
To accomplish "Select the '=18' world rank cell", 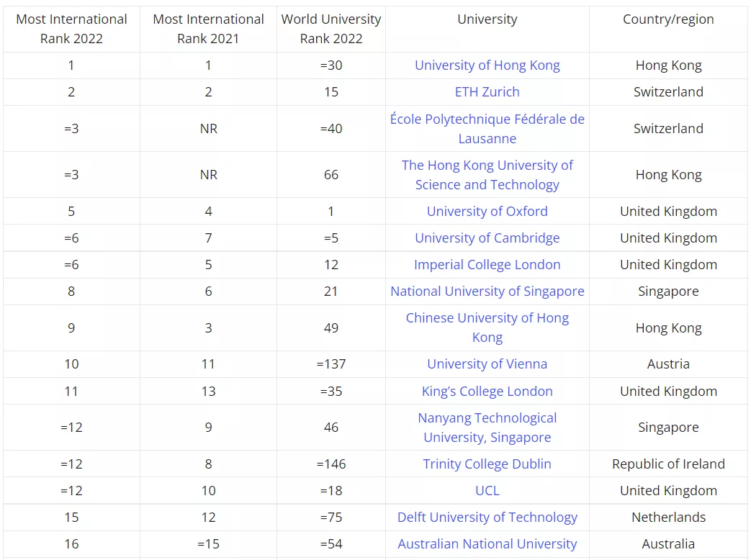I will 331,491.
